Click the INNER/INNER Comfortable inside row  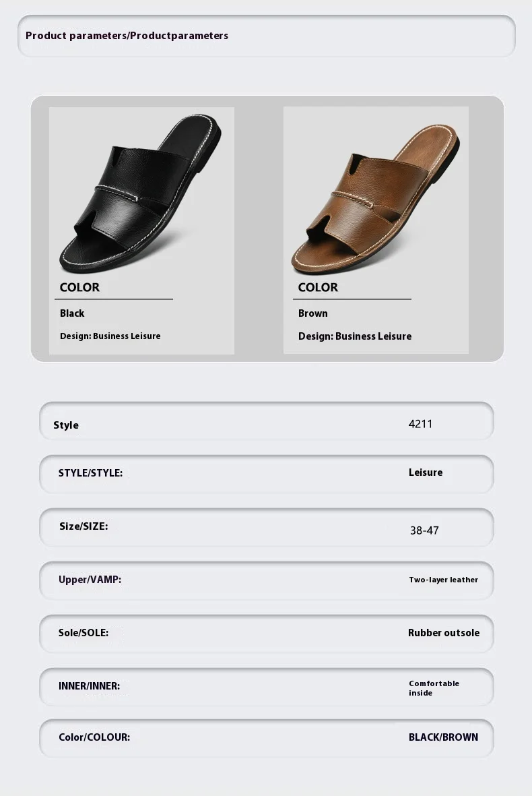[266, 687]
